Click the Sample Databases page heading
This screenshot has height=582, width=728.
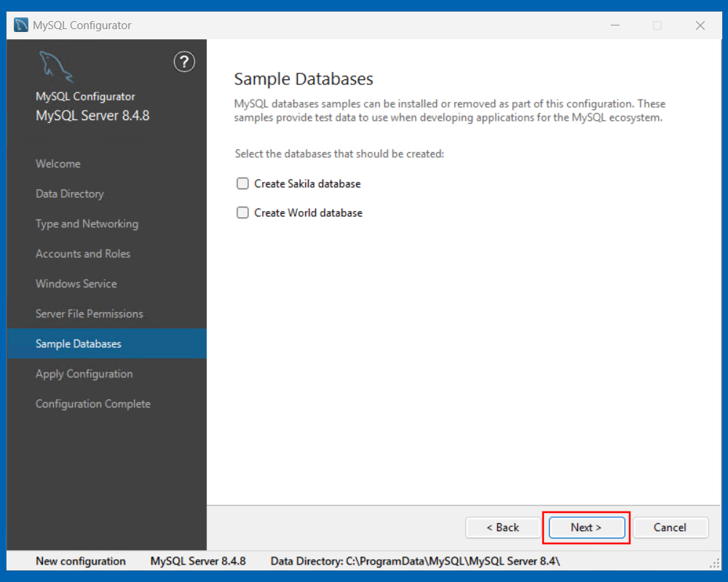(304, 79)
